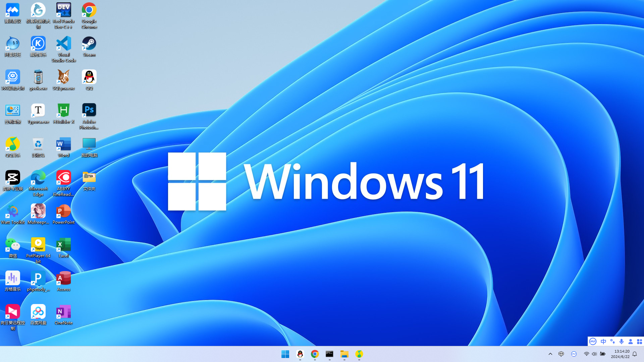This screenshot has height=362, width=644.
Task: Toggle iFLY punctuation mode
Action: [612, 341]
